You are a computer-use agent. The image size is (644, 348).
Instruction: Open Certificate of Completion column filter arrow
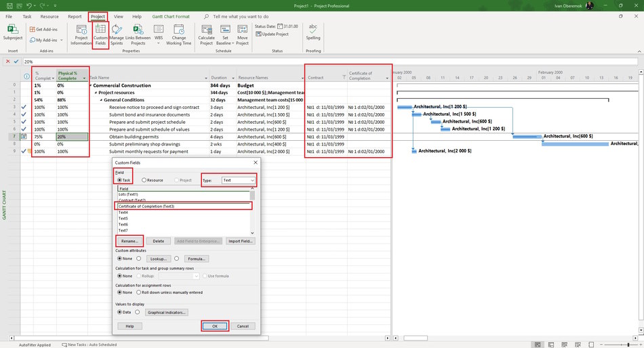tap(387, 78)
